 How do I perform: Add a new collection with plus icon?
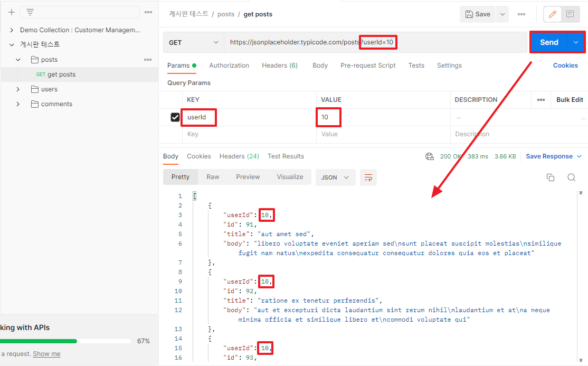[12, 12]
